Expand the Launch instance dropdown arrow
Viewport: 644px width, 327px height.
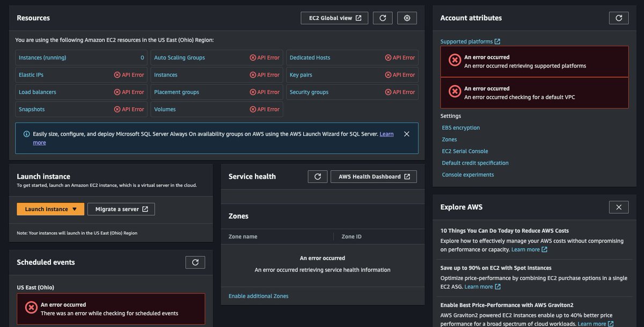75,209
